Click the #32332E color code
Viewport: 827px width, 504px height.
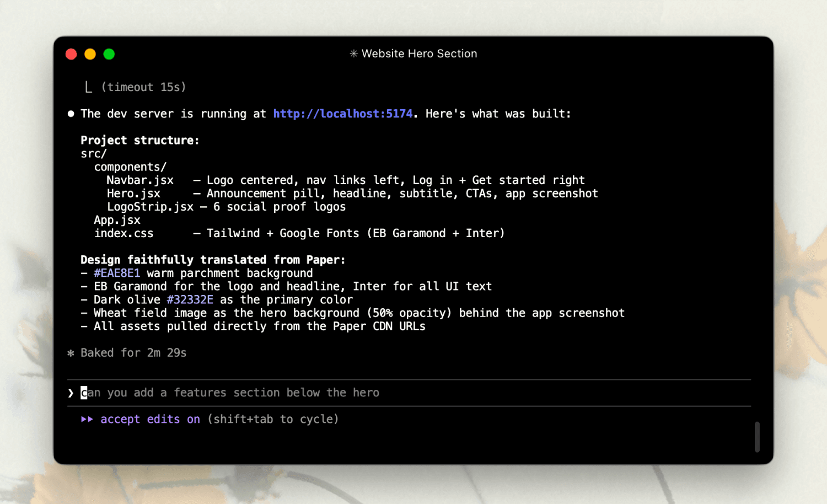190,299
